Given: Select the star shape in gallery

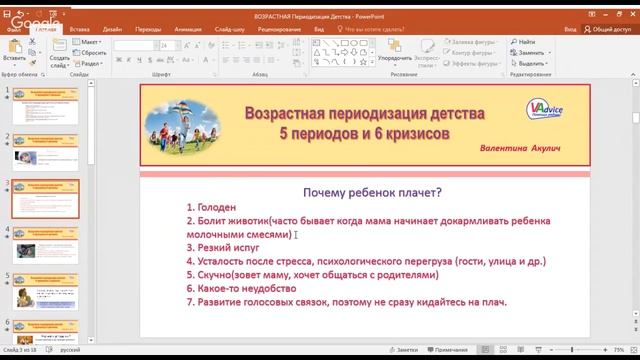Looking at the screenshot, I should click(x=363, y=62).
